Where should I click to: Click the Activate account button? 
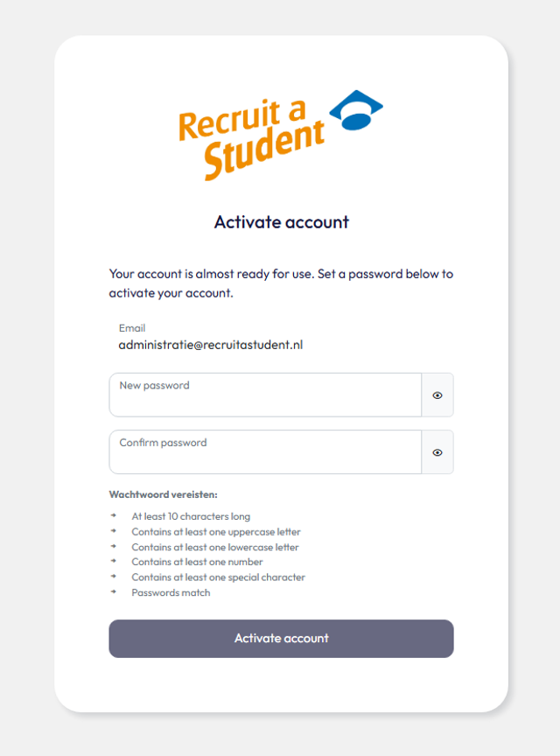click(281, 639)
